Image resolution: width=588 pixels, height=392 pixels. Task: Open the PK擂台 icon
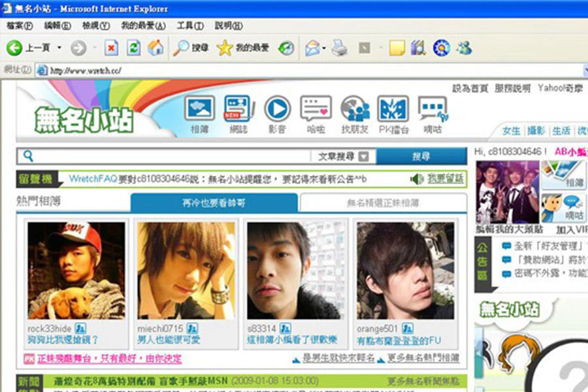point(393,109)
